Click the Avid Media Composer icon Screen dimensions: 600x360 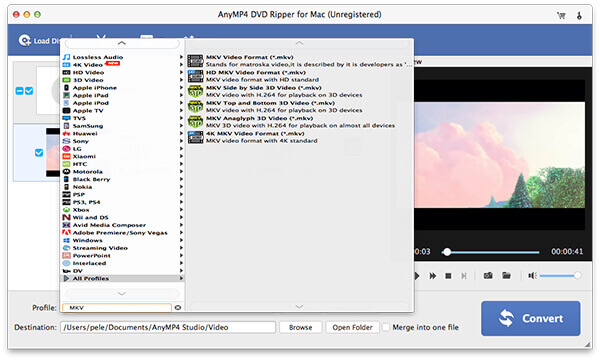(x=66, y=225)
